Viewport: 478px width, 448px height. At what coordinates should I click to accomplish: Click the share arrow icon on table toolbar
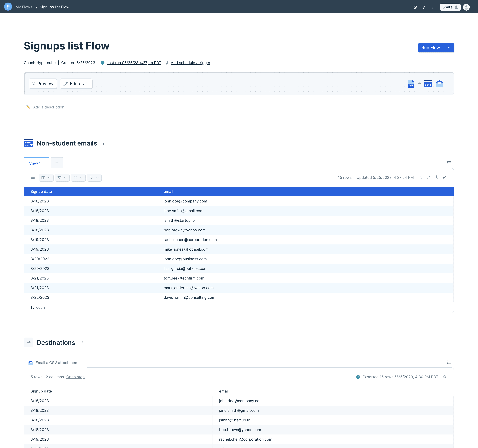coord(445,177)
